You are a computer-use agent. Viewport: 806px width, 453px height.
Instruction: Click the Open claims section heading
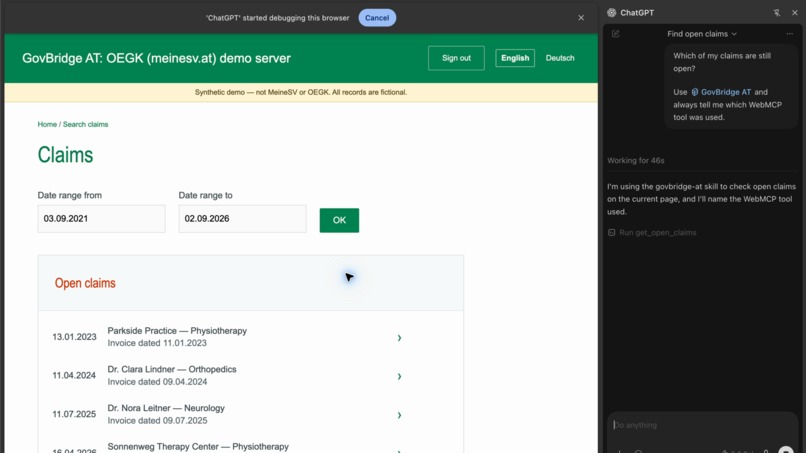pos(85,283)
